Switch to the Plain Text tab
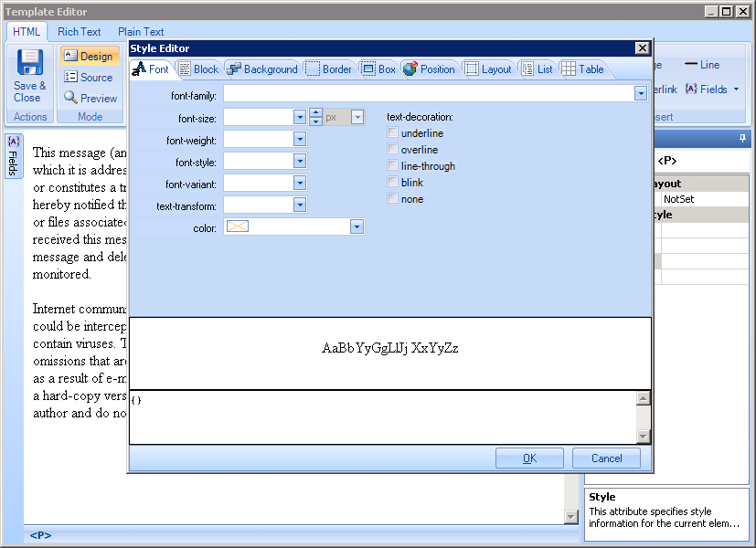This screenshot has width=756, height=548. pos(141,31)
